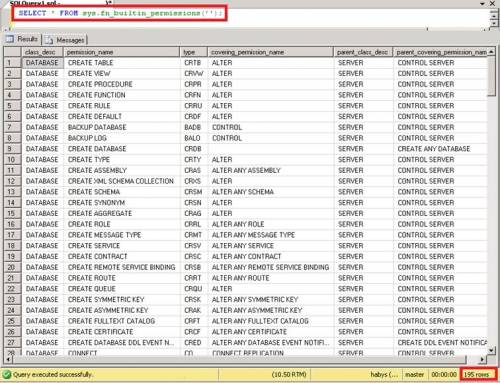Select the CREATE VIEW cell
500x383 pixels.
click(122, 73)
